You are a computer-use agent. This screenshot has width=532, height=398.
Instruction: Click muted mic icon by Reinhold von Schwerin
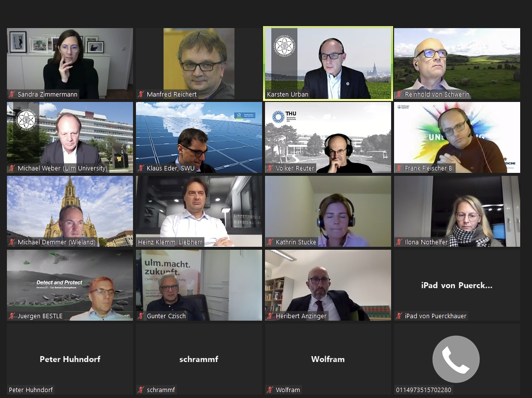pyautogui.click(x=399, y=94)
